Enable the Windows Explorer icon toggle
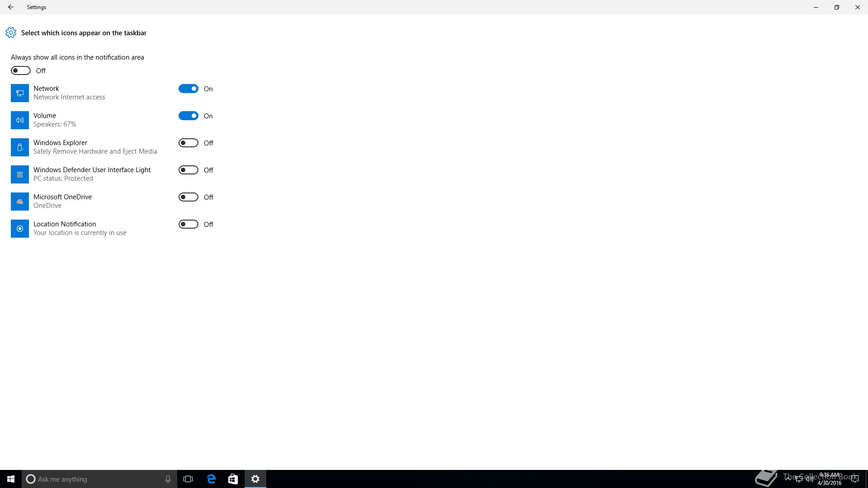The image size is (868, 488). (x=189, y=143)
